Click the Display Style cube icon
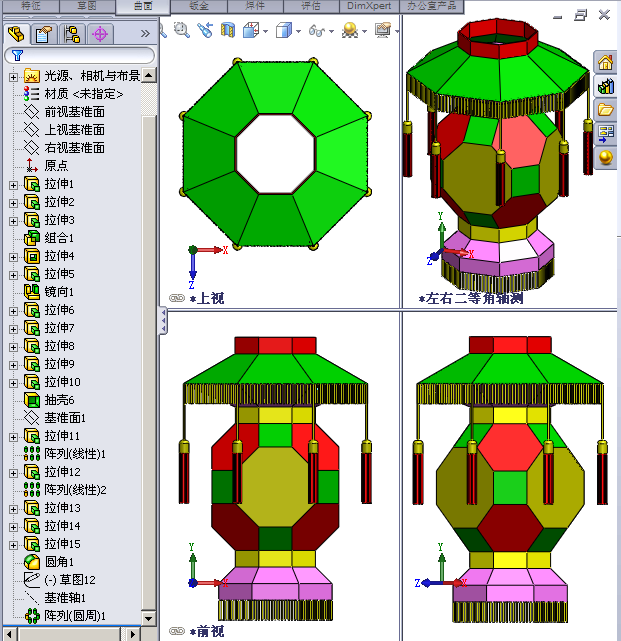This screenshot has width=621, height=641. (x=284, y=30)
